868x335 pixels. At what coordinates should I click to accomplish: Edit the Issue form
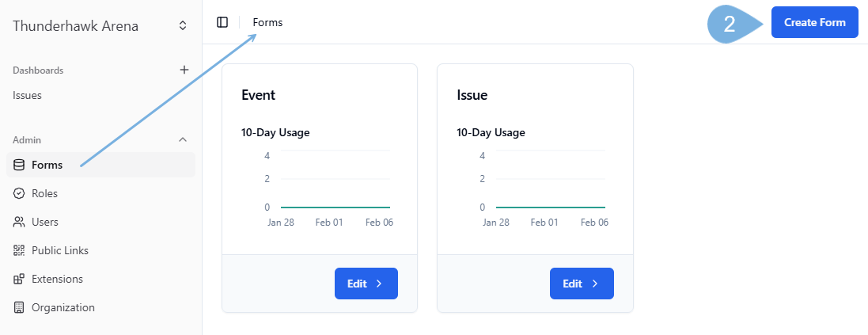(x=581, y=284)
